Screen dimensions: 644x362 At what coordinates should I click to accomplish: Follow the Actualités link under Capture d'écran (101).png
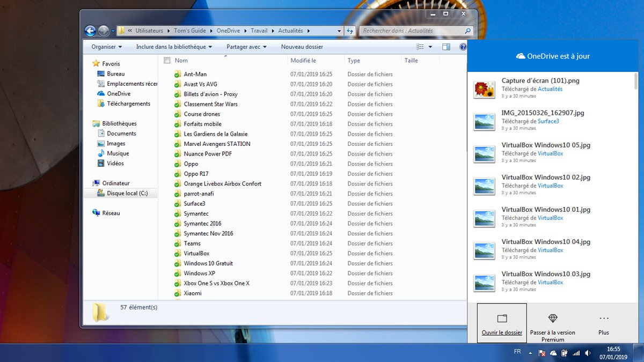(550, 89)
